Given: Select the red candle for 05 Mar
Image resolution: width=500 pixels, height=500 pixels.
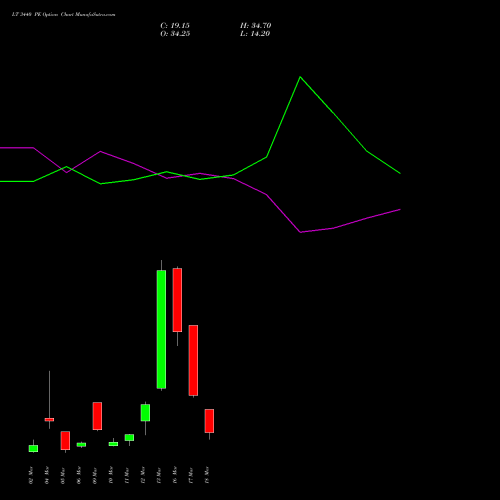Looking at the screenshot, I should [x=65, y=440].
